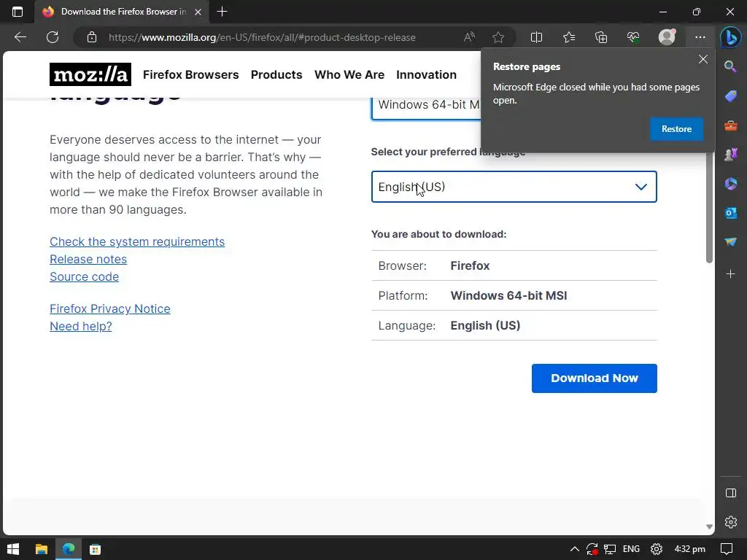This screenshot has width=747, height=560.
Task: Open Products menu
Action: coord(276,75)
